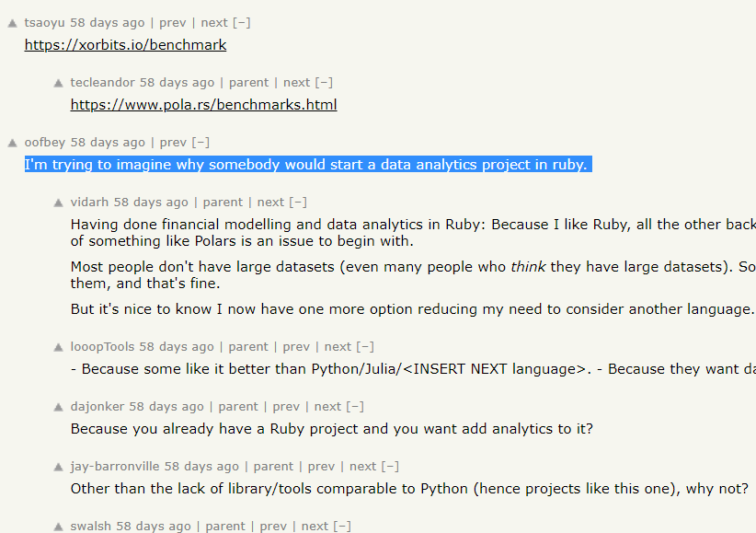Open the xorbits.io benchmark link

click(124, 44)
